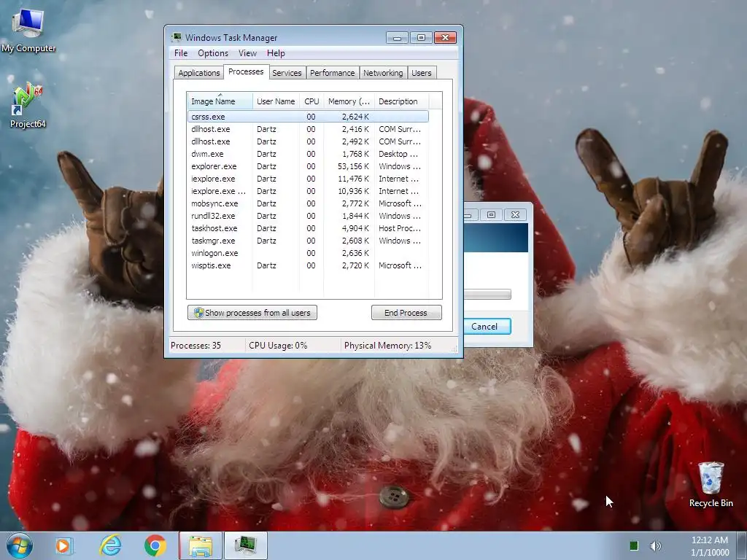747x560 pixels.
Task: Click CPU Usage: 0% status entry
Action: pyautogui.click(x=278, y=345)
